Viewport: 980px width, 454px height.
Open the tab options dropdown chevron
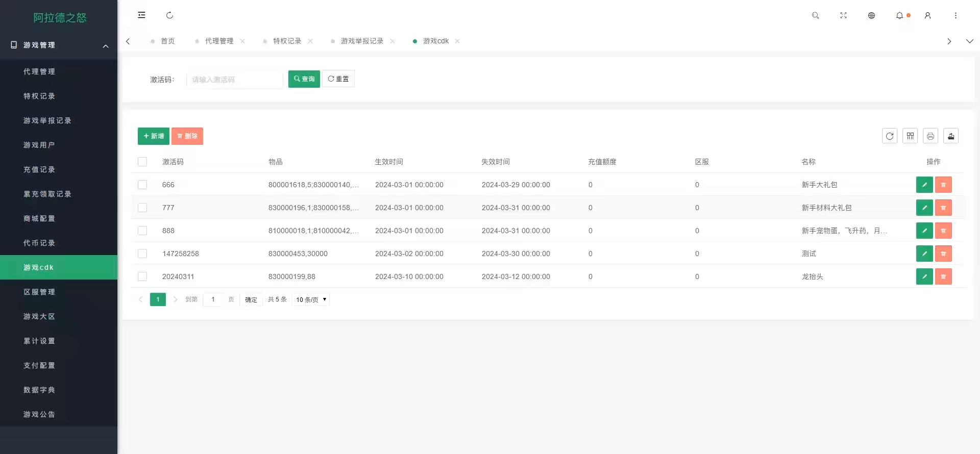(969, 41)
